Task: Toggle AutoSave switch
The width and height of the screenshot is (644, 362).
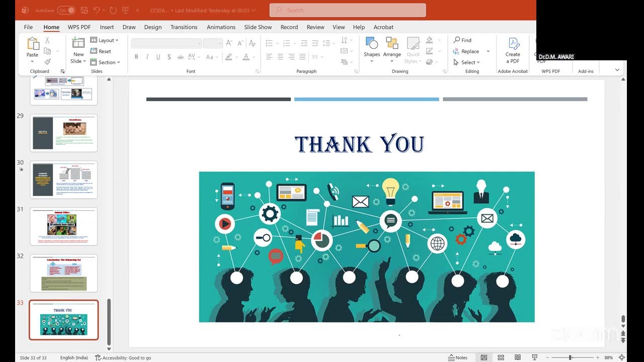Action: [66, 10]
